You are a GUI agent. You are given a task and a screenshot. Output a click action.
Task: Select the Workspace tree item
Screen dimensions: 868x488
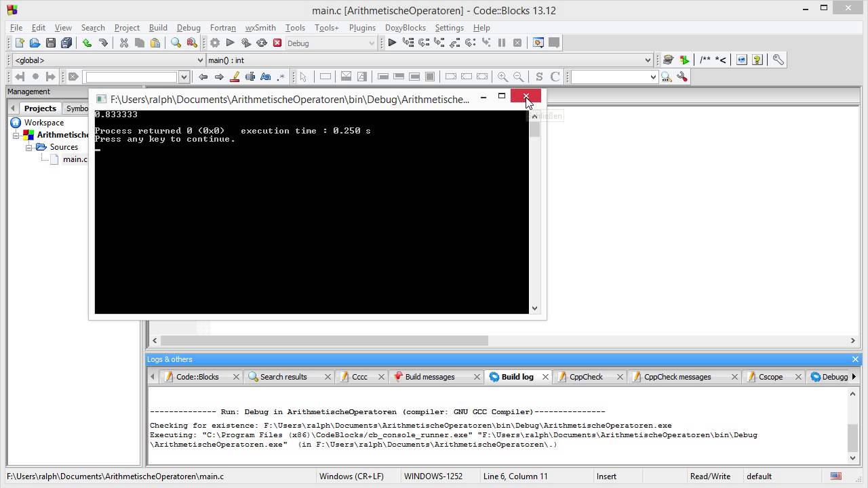coord(44,123)
